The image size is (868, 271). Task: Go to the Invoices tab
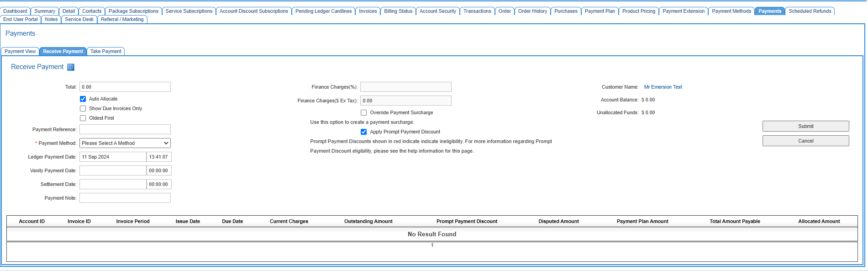pyautogui.click(x=368, y=11)
